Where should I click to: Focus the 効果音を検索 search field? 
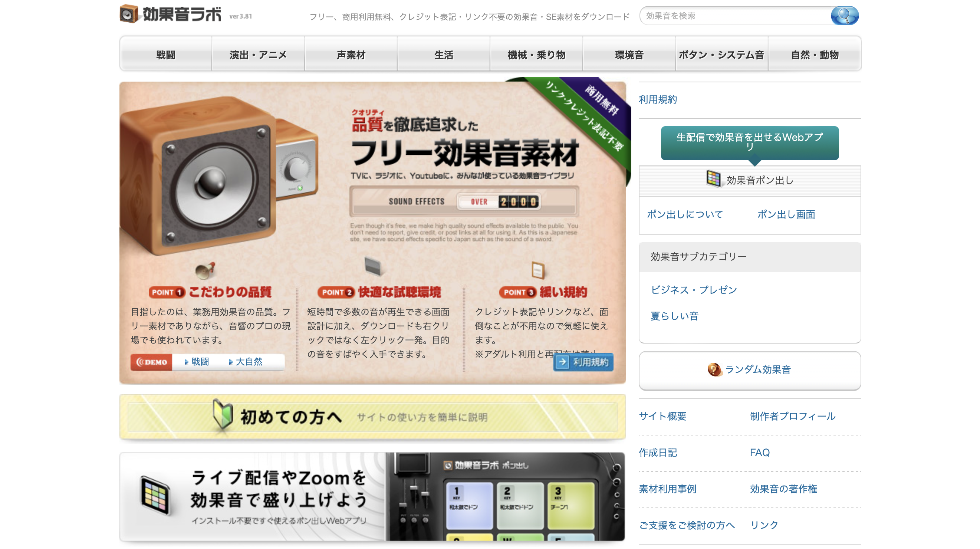pyautogui.click(x=736, y=16)
